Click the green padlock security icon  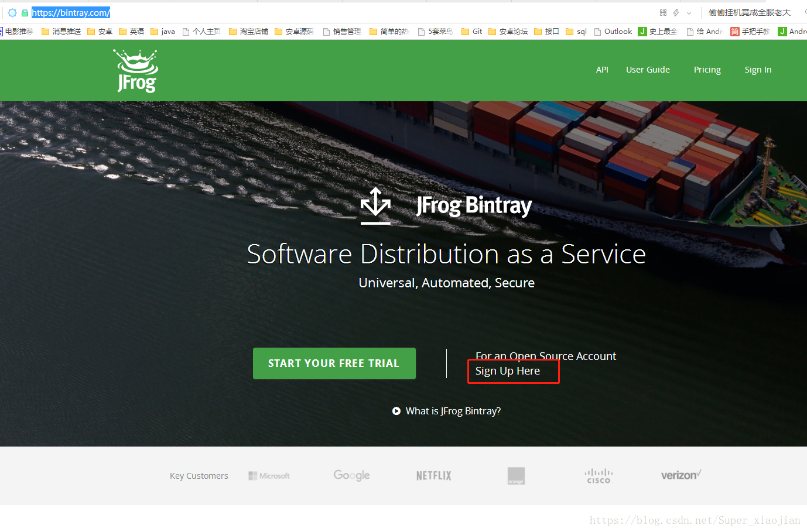point(25,13)
